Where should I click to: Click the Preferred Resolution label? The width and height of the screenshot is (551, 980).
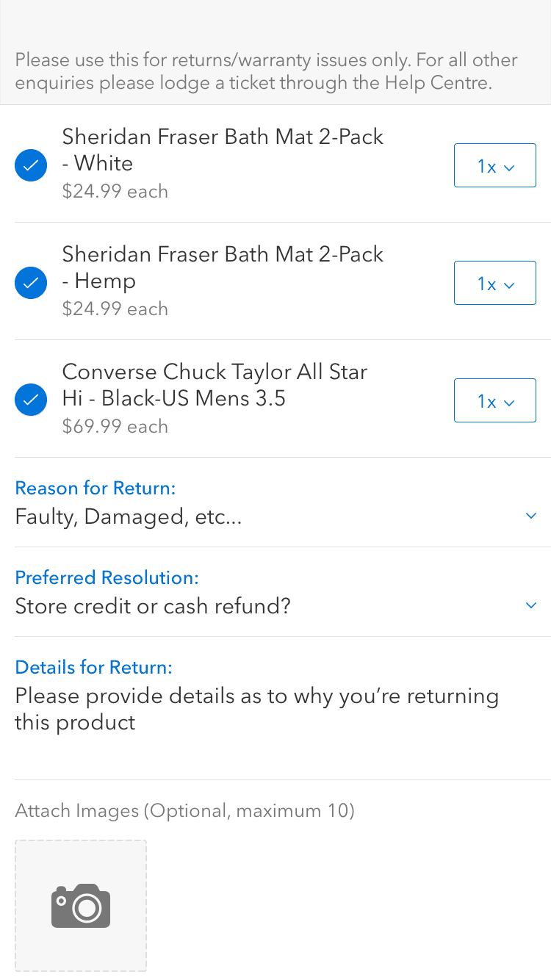[x=107, y=577]
